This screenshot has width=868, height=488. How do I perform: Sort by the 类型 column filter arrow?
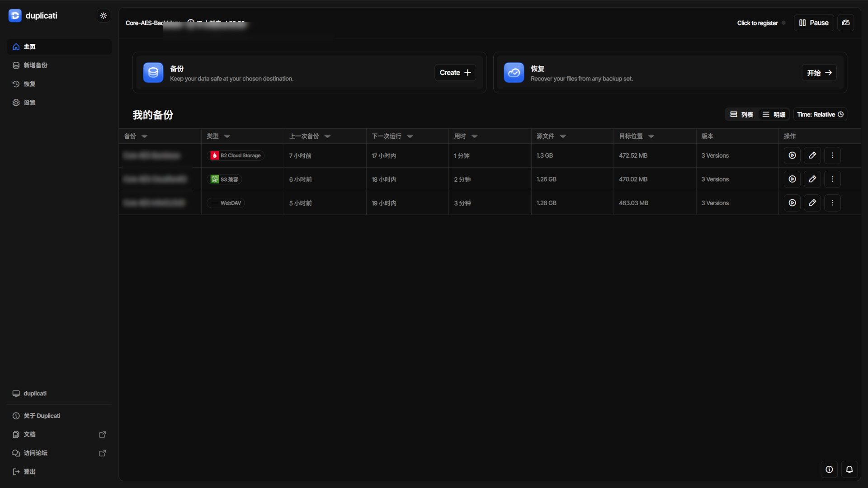227,136
